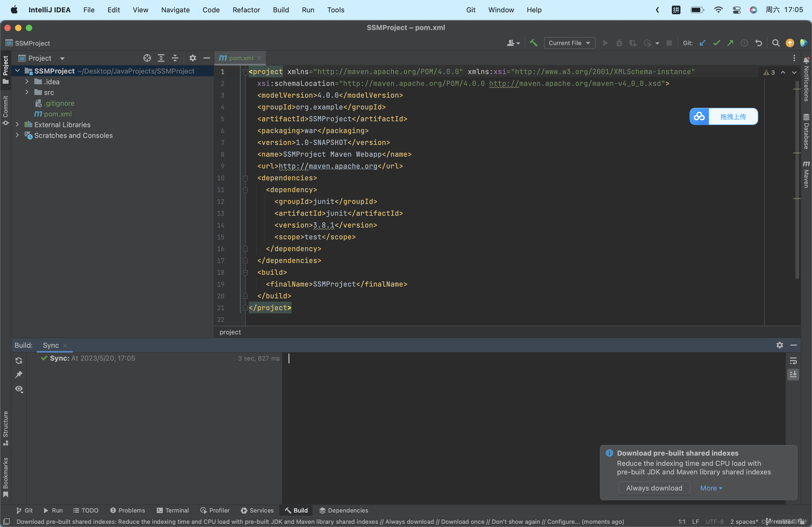Toggle soft-wrap in Build output
Viewport: 812px width, 527px height.
point(793,361)
